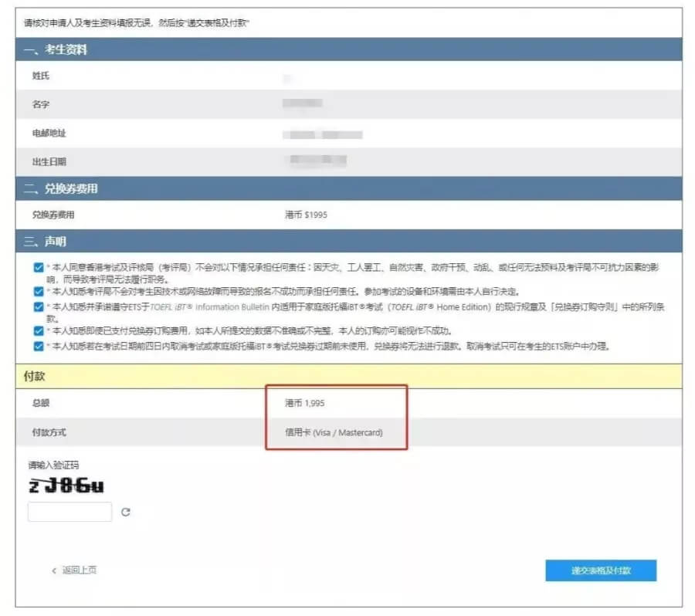Click the 付款 section header
695x616 pixels.
349,376
